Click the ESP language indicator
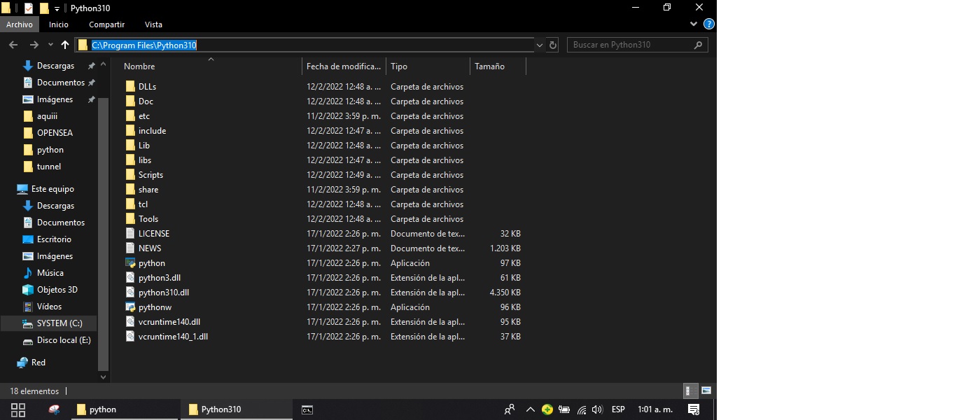The image size is (980, 420). pyautogui.click(x=618, y=409)
